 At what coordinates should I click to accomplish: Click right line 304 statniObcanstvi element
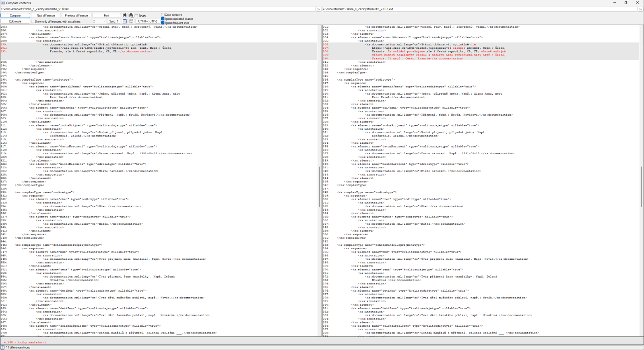(x=417, y=37)
